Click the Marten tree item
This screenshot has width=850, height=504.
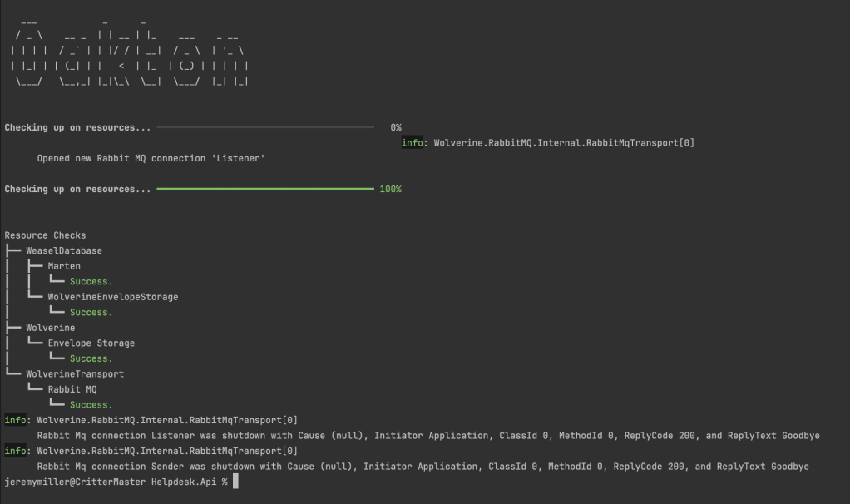(x=64, y=266)
